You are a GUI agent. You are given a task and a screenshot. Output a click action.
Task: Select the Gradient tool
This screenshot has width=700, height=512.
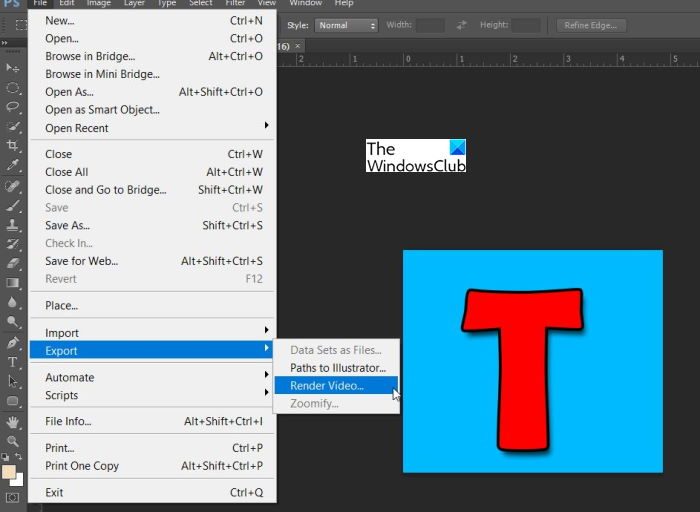tap(12, 283)
